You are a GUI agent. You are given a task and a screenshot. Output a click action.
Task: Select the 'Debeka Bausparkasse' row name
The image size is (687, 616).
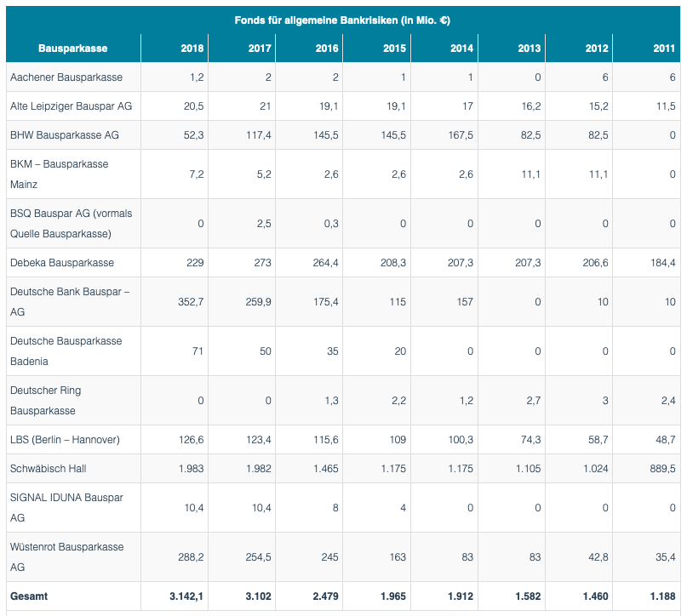[62, 263]
